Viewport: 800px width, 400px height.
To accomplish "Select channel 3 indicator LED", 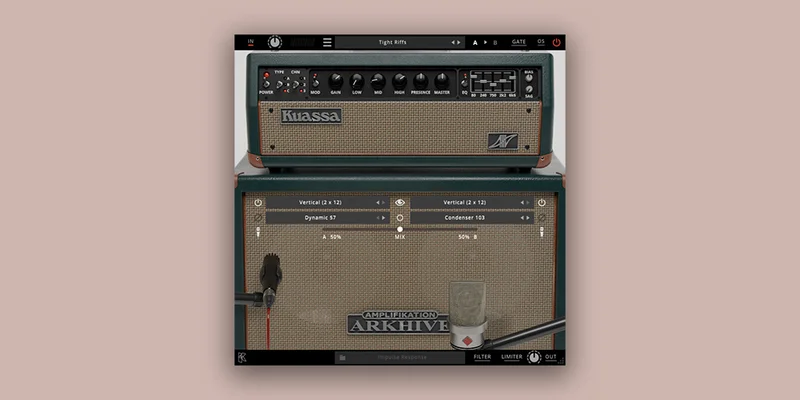I will 301,90.
